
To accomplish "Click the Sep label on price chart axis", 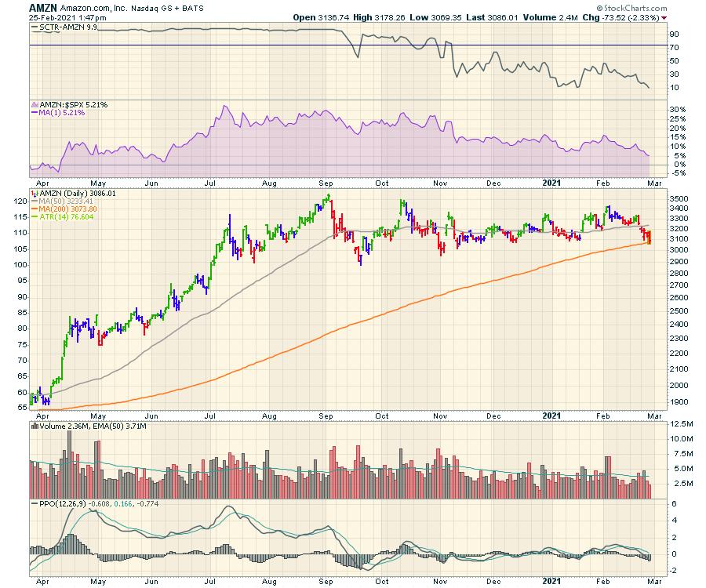I will [326, 416].
